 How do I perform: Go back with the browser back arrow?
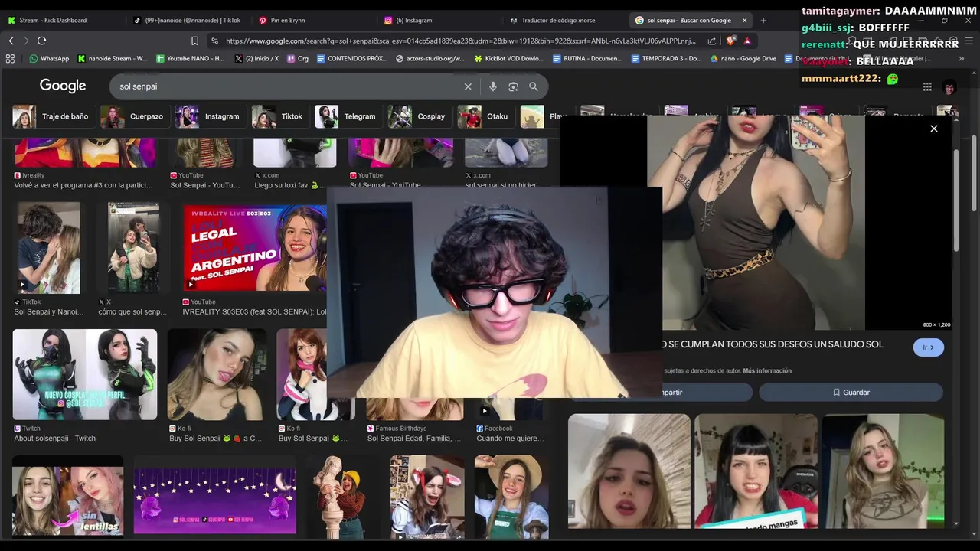click(x=11, y=41)
